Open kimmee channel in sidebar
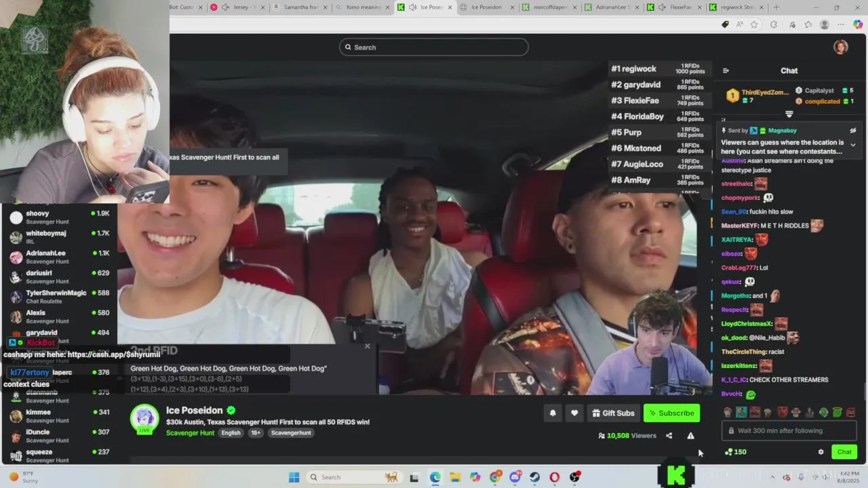868x488 pixels. [x=59, y=415]
